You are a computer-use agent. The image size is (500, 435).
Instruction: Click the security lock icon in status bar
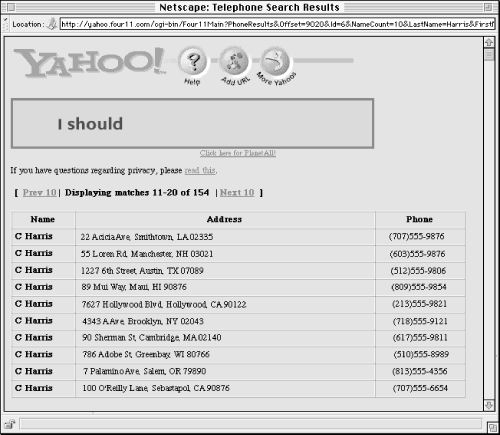(10, 424)
